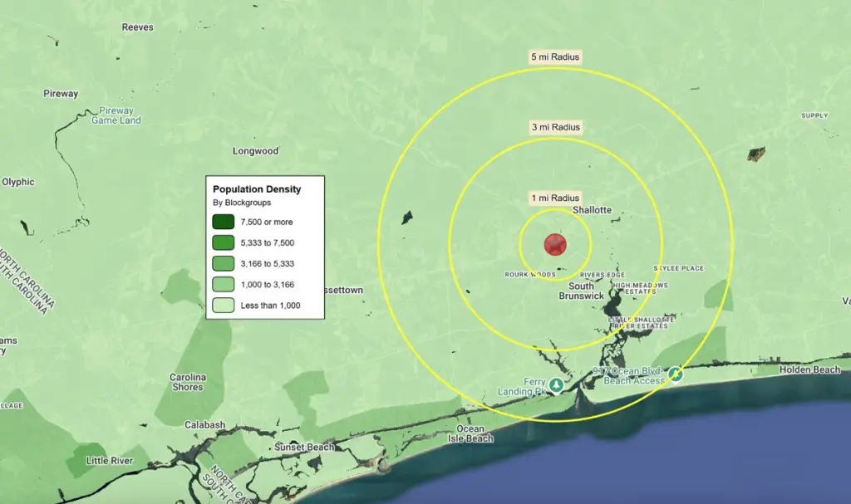
Task: Select the 'Less than 1,000' legend swatch
Action: [x=223, y=306]
